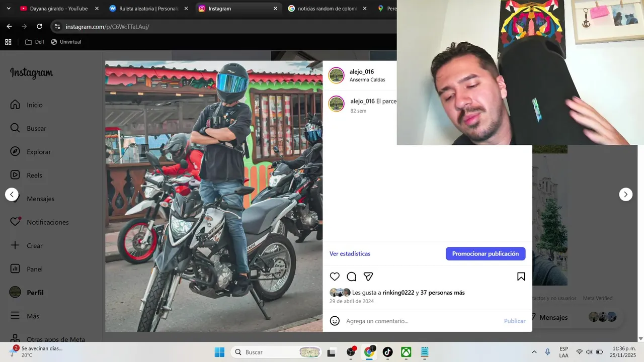Viewport: 644px width, 362px height.
Task: Open TikTok from taskbar
Action: pos(387,352)
